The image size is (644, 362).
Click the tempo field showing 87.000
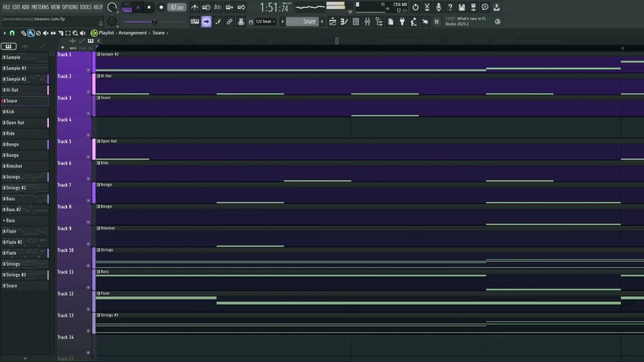177,7
